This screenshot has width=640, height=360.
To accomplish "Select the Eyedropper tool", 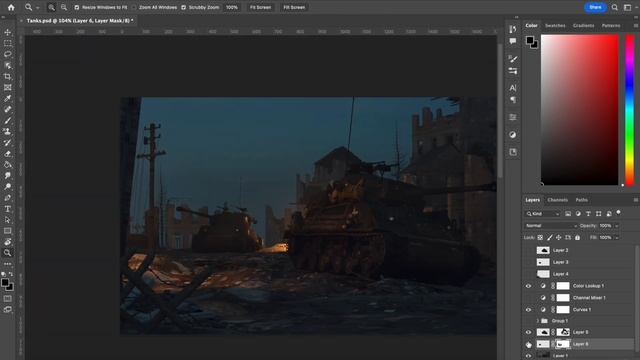I will click(x=7, y=98).
